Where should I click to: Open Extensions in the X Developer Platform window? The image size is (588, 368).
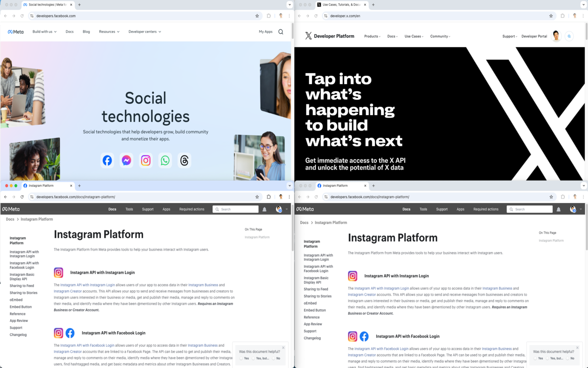pyautogui.click(x=563, y=16)
